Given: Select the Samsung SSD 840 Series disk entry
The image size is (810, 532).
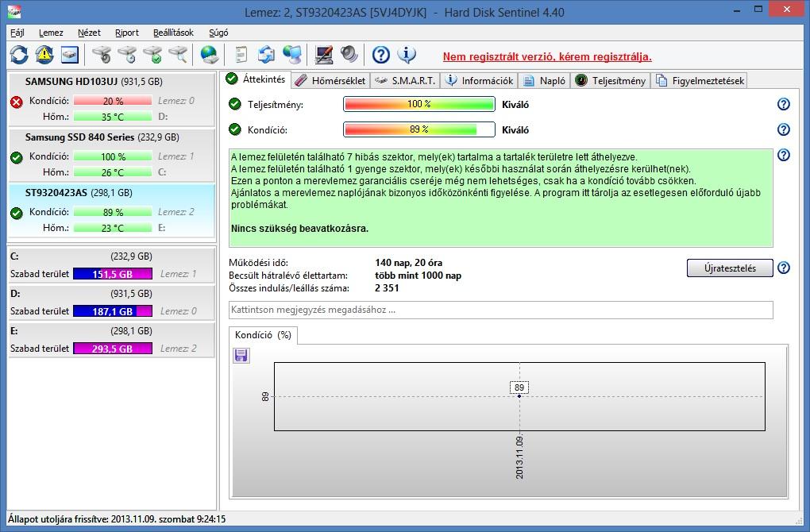Looking at the screenshot, I should coord(112,155).
